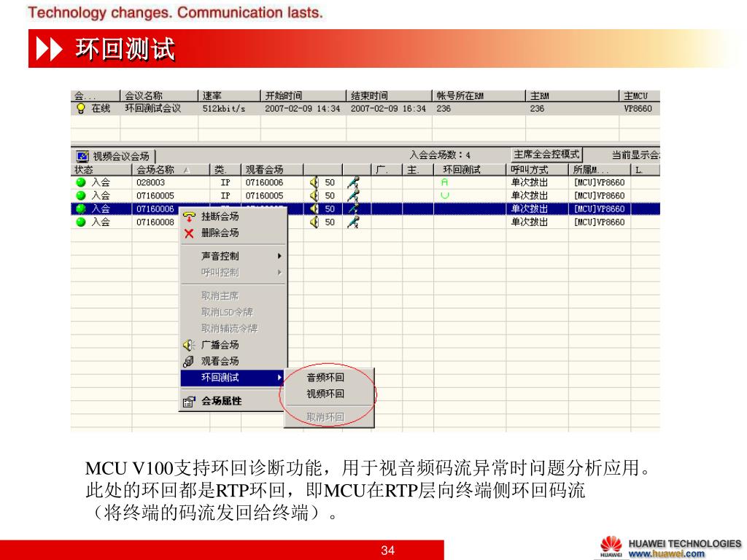Click the 帐号所在RM column header
Viewport: 747px width, 560px height.
click(479, 96)
